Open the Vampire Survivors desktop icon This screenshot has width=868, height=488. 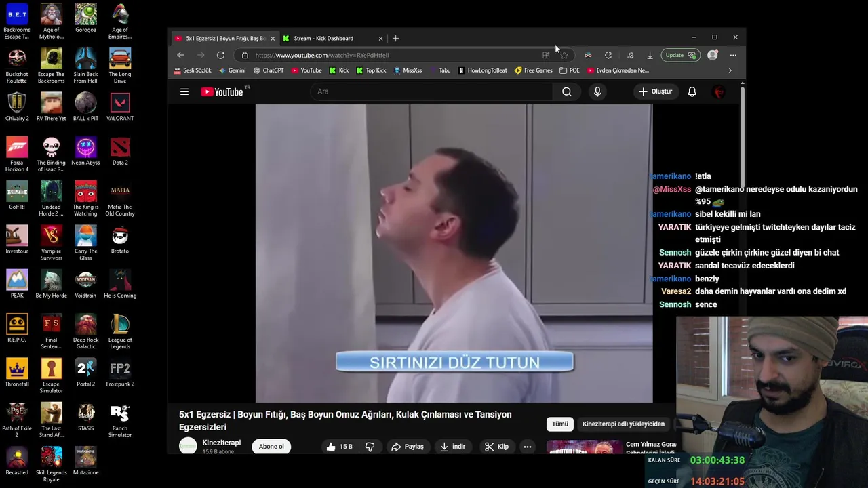pos(51,244)
